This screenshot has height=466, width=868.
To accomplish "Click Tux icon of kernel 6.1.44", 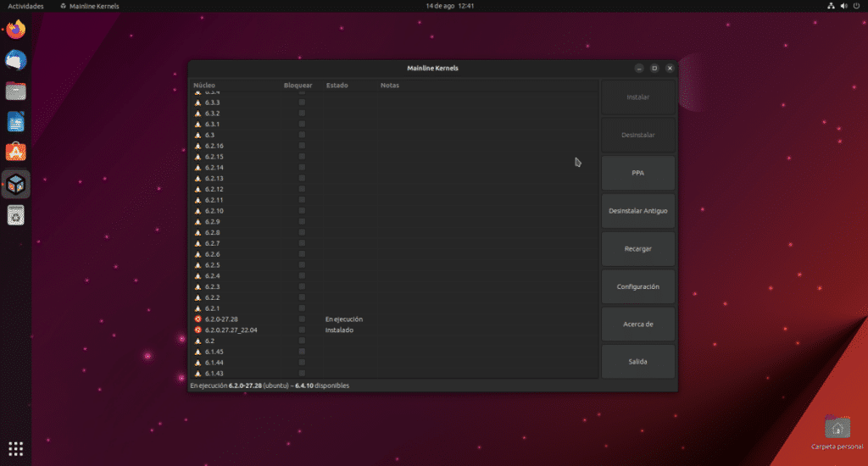I will click(x=198, y=363).
